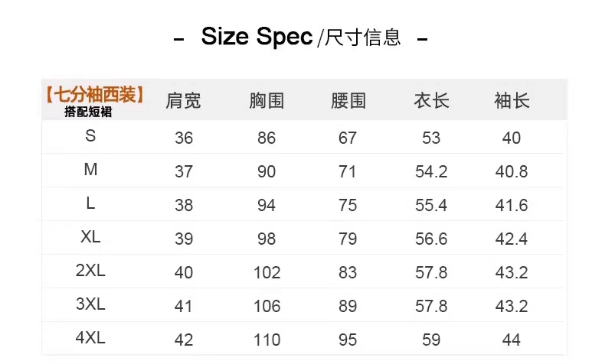Screen dimensions: 605x364
Task: Click the 肩宽 column header
Action: 183,101
